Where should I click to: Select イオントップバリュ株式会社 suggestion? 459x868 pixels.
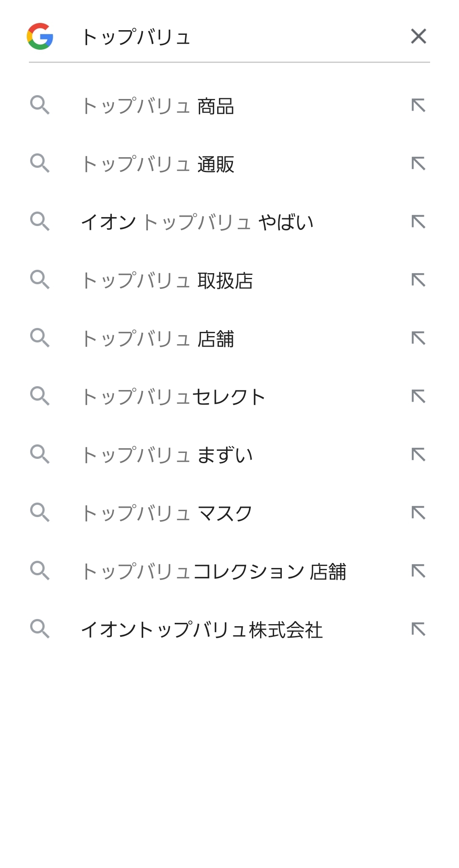coord(202,630)
